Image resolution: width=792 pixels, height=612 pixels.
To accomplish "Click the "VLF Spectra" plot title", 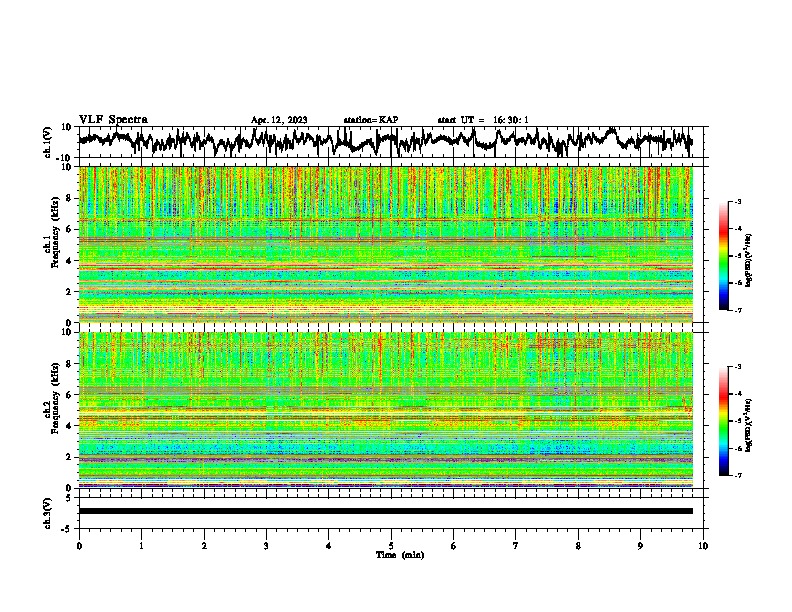I will 113,120.
